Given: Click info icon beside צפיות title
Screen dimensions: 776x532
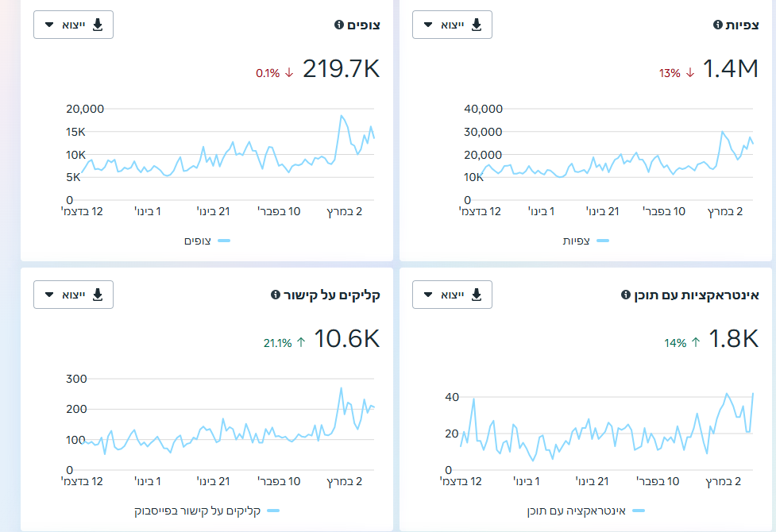Looking at the screenshot, I should (x=717, y=25).
